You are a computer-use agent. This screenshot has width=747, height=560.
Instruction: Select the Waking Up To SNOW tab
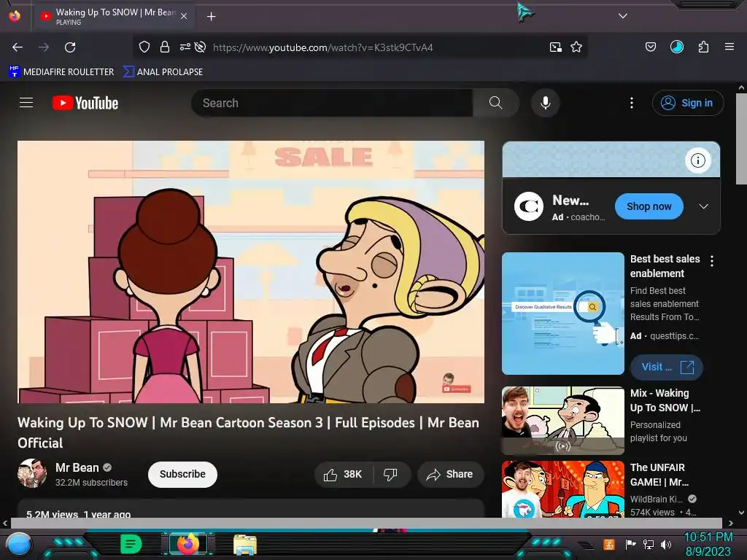[x=113, y=16]
